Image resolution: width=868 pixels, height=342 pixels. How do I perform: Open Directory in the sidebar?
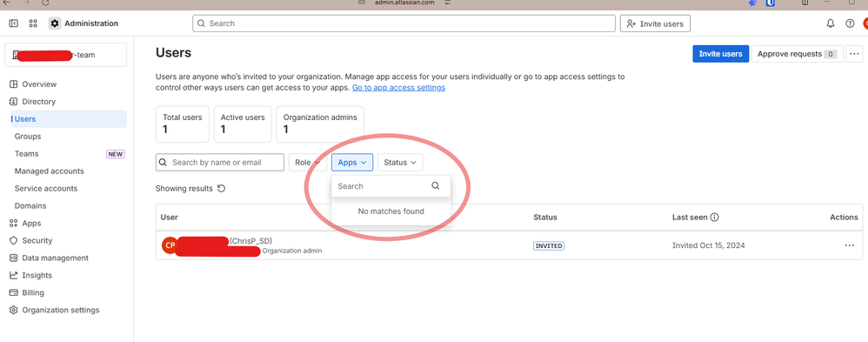(x=39, y=102)
